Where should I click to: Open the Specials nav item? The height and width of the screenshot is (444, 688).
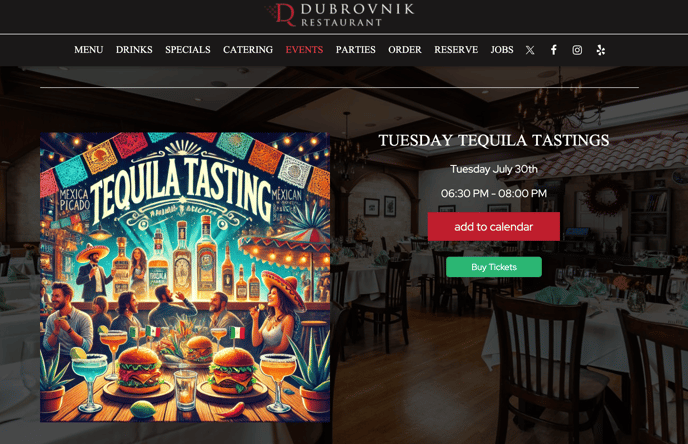[x=188, y=50]
